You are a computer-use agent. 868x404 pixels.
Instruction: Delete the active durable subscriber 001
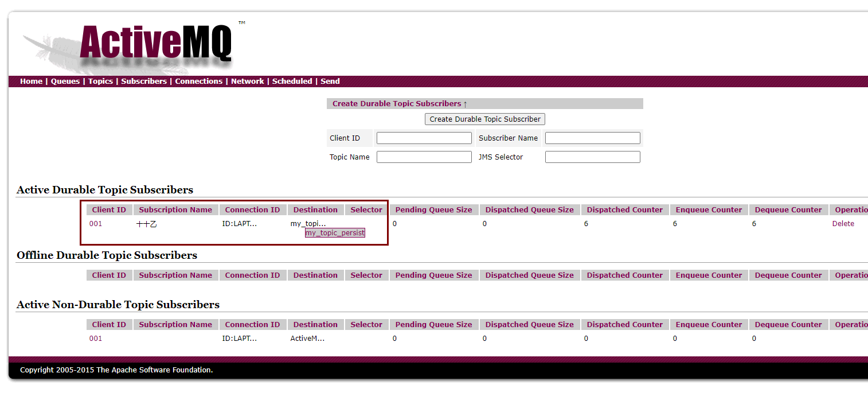[843, 224]
